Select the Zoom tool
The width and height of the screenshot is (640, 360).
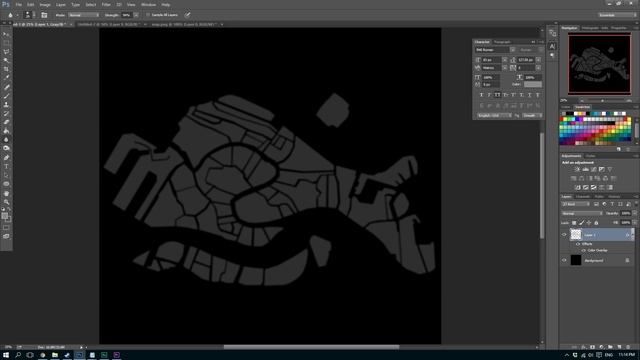pos(6,202)
